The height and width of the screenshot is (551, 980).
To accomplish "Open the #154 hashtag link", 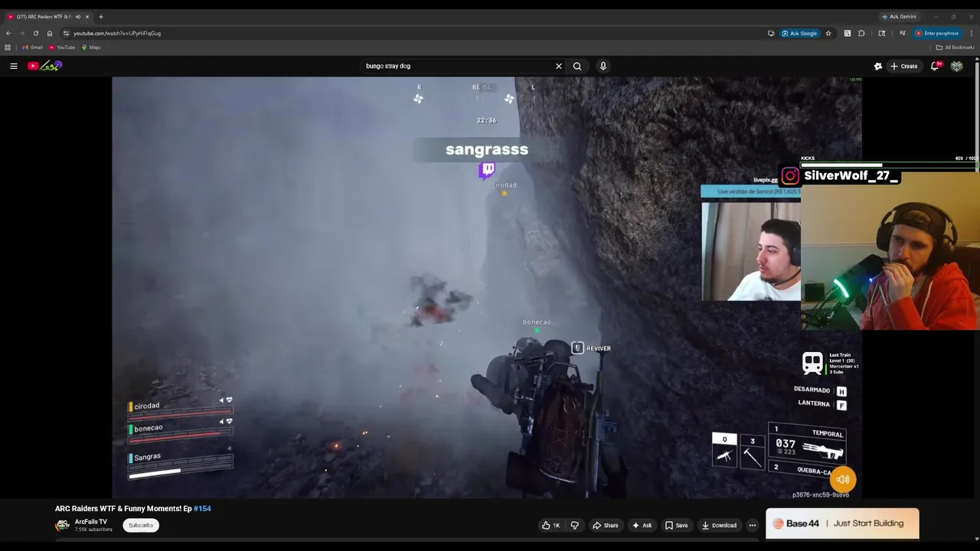I will coord(202,508).
